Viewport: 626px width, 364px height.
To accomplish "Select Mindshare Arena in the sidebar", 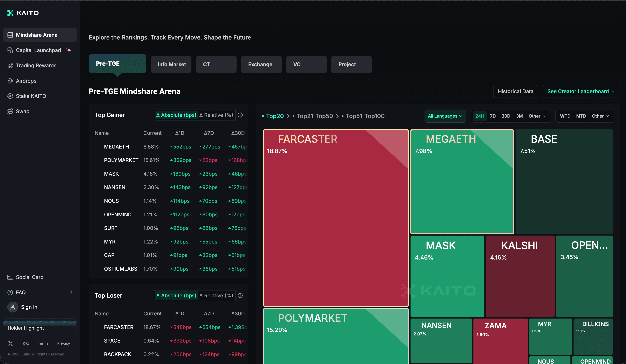I will tap(37, 35).
